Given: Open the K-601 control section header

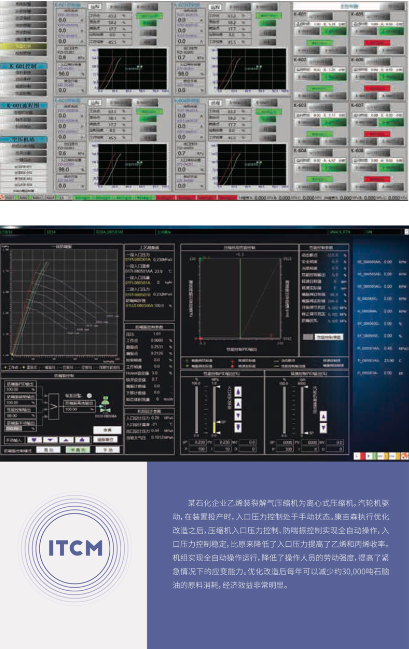Looking at the screenshot, I should point(24,66).
